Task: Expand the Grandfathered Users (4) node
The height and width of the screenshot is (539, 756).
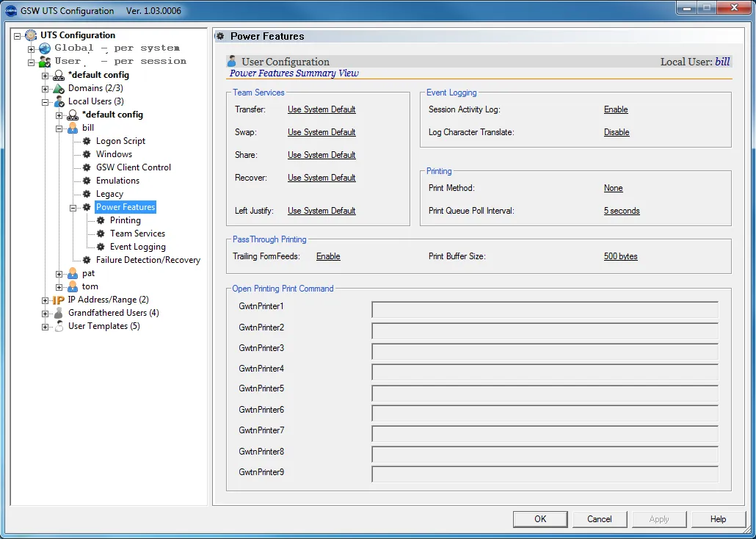Action: 46,314
